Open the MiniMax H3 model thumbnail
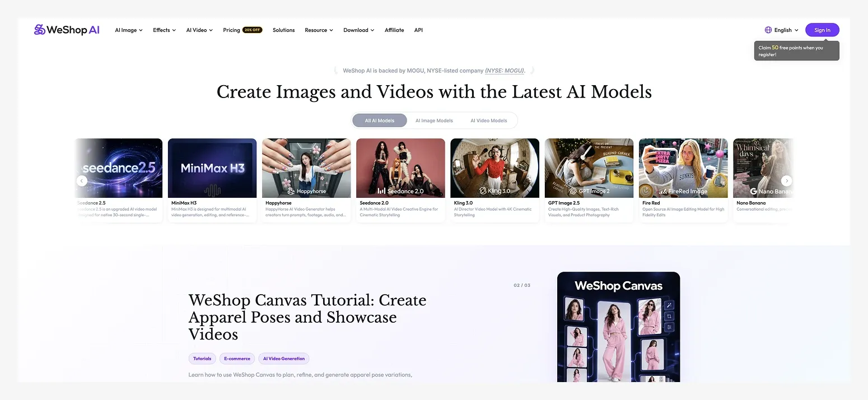 click(212, 168)
